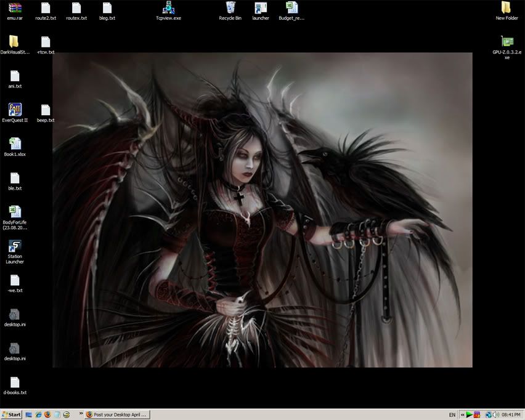Launch Internet Explorer from quick launch
Screen dimensions: 525x420
point(38,415)
